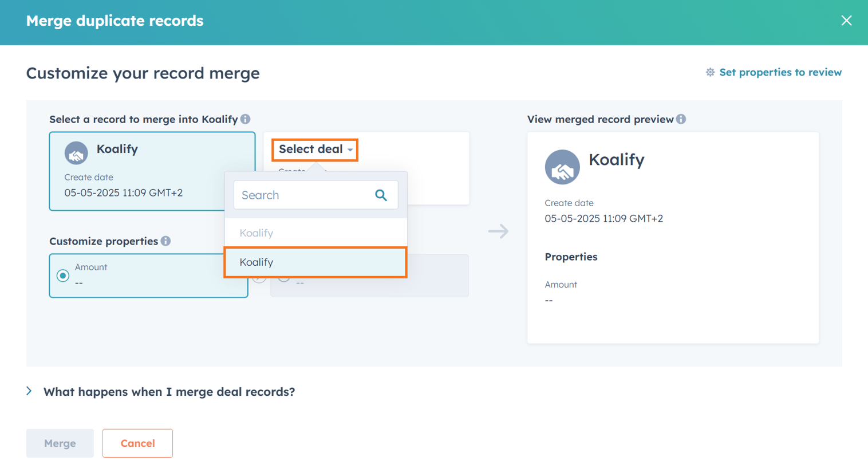The image size is (868, 460).
Task: Click the info icon next to Customize properties
Action: [165, 241]
